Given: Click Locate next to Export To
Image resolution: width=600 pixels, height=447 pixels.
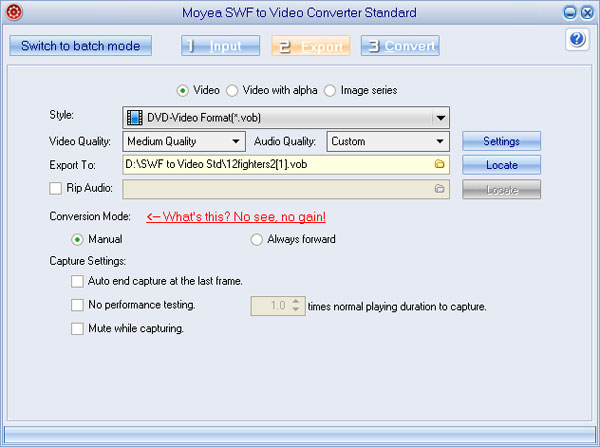Looking at the screenshot, I should (x=501, y=165).
